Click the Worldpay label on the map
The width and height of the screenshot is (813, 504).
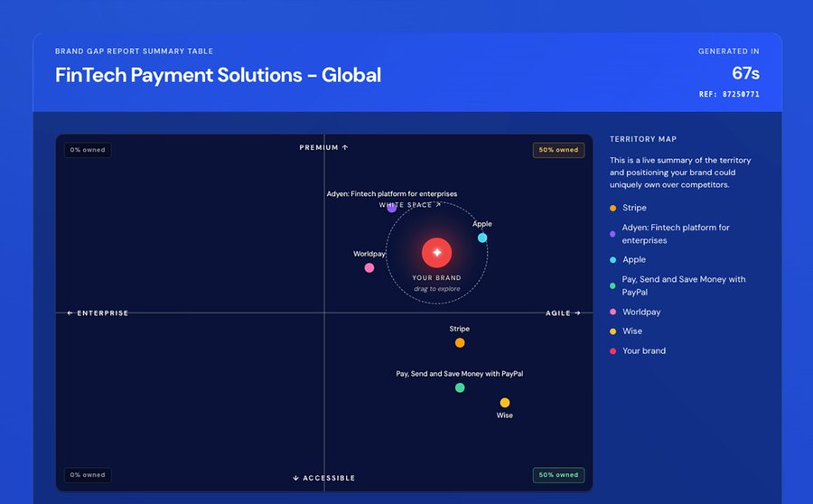tap(369, 254)
